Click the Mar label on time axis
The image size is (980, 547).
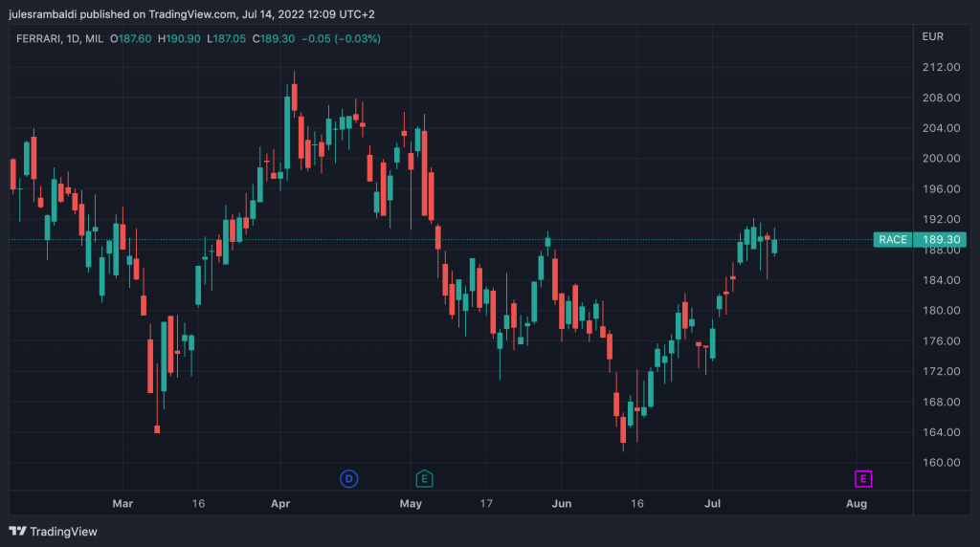122,503
